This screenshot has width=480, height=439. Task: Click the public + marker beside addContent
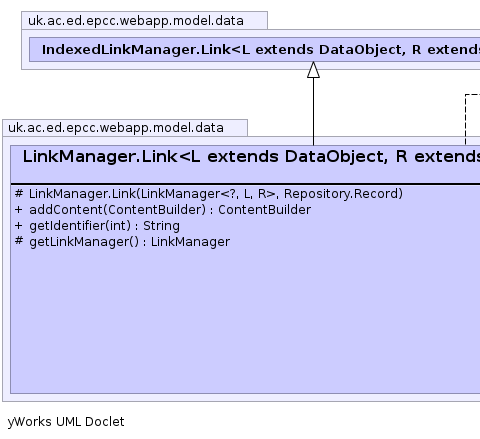(x=19, y=210)
